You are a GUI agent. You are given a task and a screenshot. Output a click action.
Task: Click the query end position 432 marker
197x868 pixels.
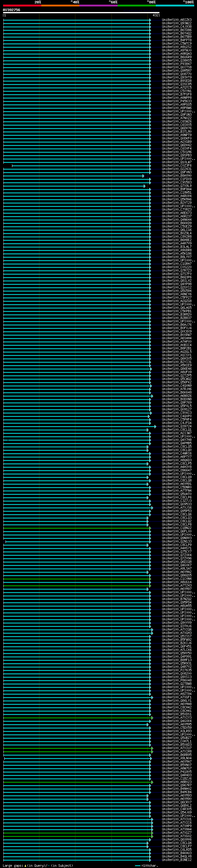pyautogui.click(x=155, y=15)
